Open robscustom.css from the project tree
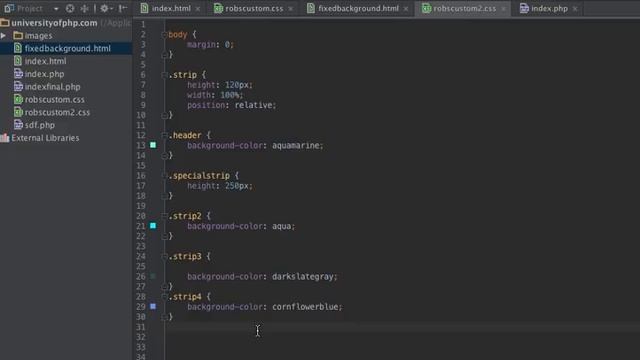640x360 pixels. (x=54, y=100)
